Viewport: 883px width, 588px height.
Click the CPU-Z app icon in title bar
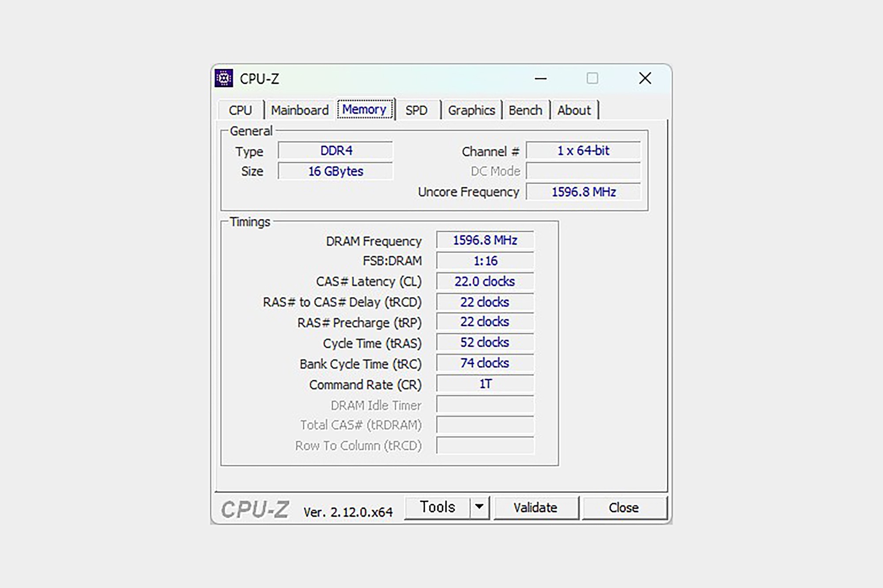(224, 79)
